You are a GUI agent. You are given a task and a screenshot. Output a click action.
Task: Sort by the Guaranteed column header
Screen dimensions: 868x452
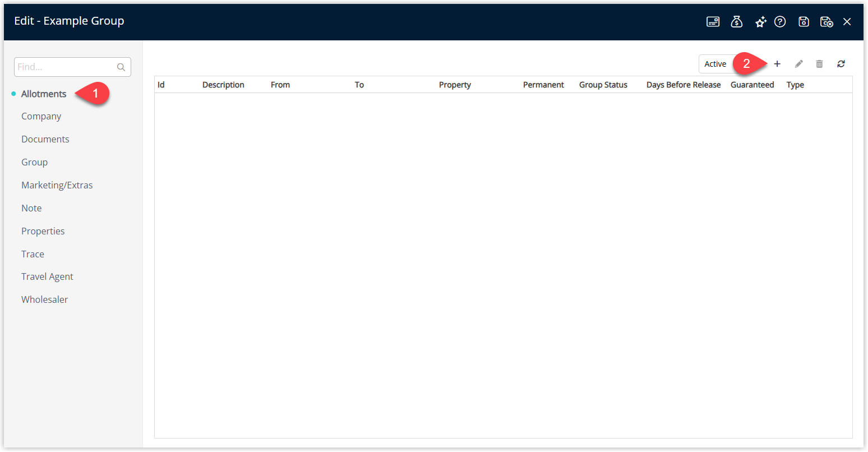[x=752, y=85]
